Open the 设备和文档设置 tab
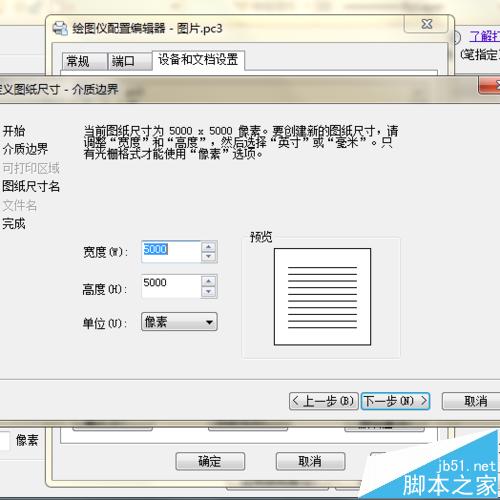The width and height of the screenshot is (500, 500). coord(198,60)
